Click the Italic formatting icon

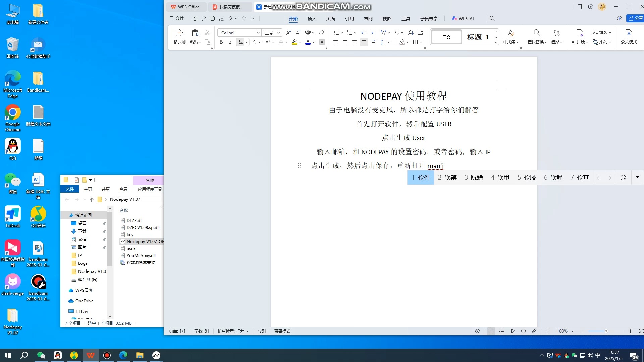230,42
